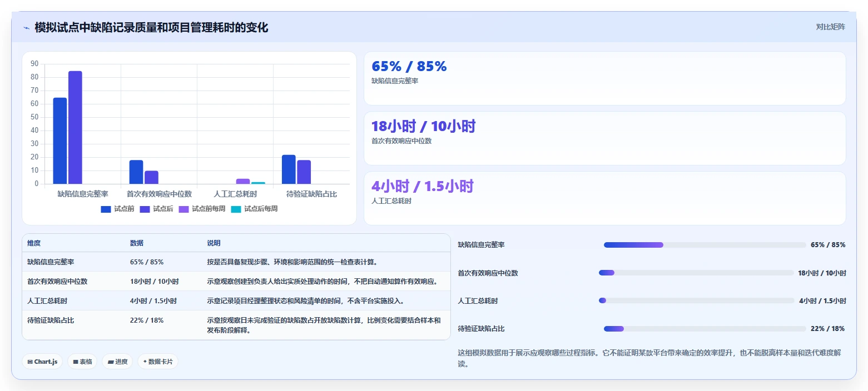Screen dimensions: 868x391
Task: Click the 65% / 85% table cell
Action: [147, 262]
